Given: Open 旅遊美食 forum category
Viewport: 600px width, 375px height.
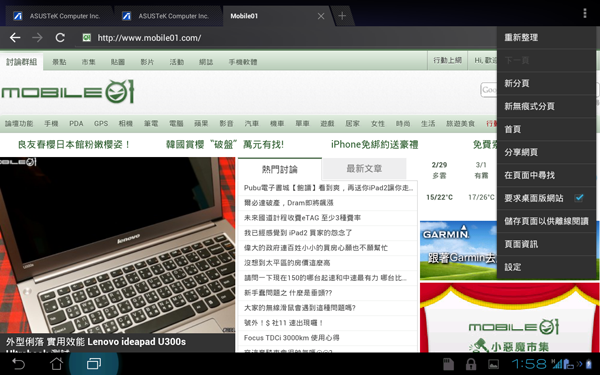Looking at the screenshot, I should pos(460,123).
